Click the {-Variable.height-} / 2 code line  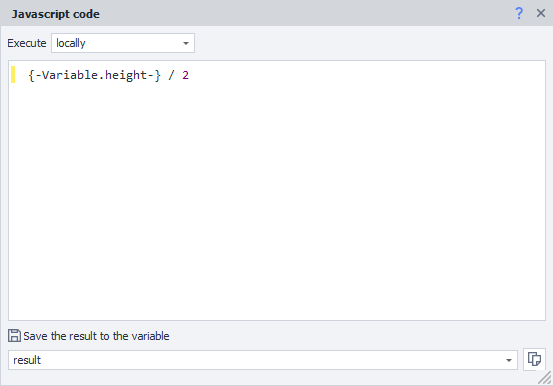pos(108,75)
